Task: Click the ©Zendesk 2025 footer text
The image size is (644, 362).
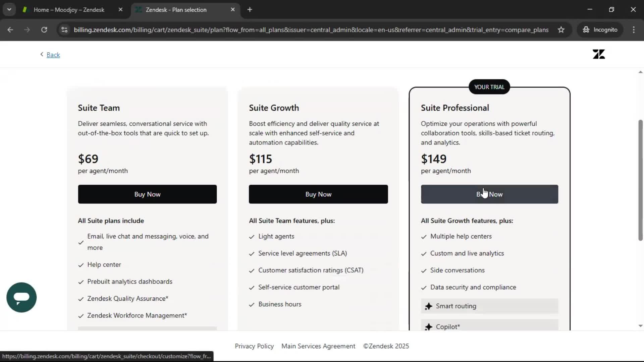Action: coord(386,346)
